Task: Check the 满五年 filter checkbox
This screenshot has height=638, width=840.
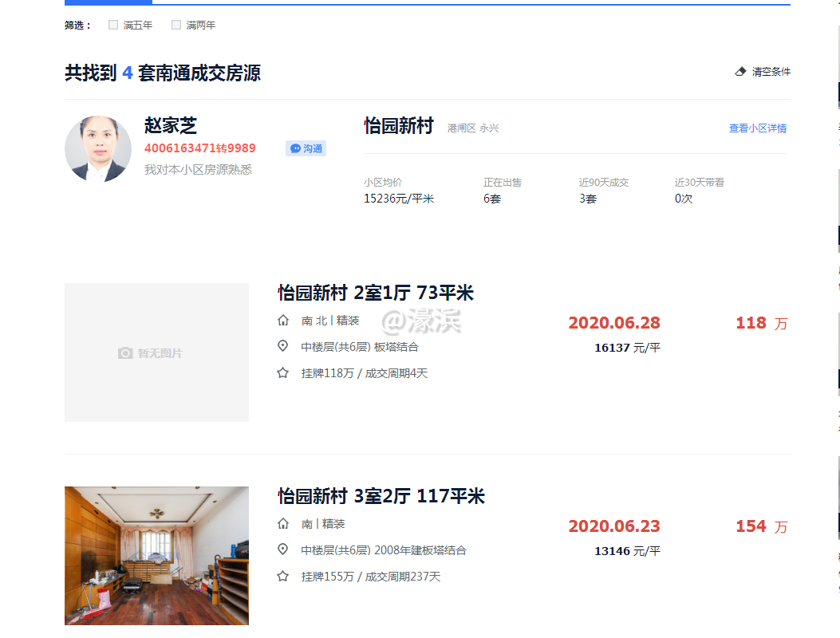Action: (112, 25)
